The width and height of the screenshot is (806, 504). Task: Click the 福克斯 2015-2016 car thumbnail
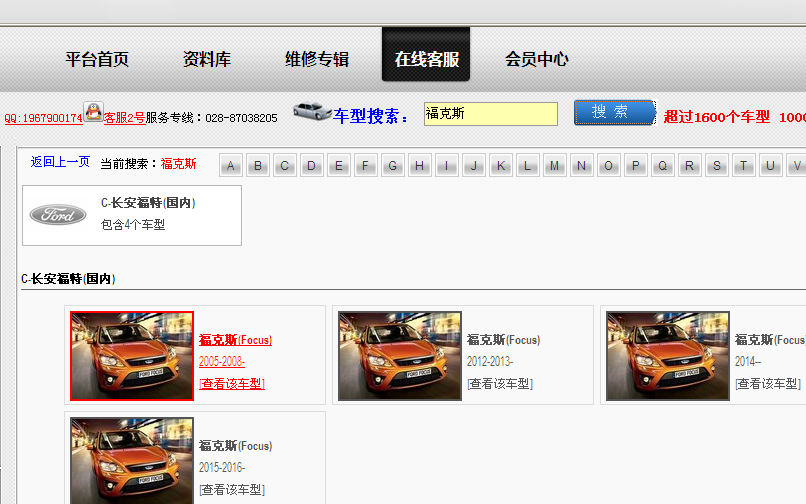tap(132, 461)
